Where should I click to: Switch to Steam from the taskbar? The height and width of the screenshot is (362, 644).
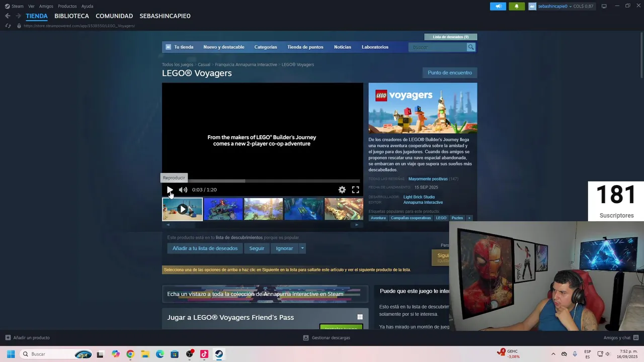(219, 354)
